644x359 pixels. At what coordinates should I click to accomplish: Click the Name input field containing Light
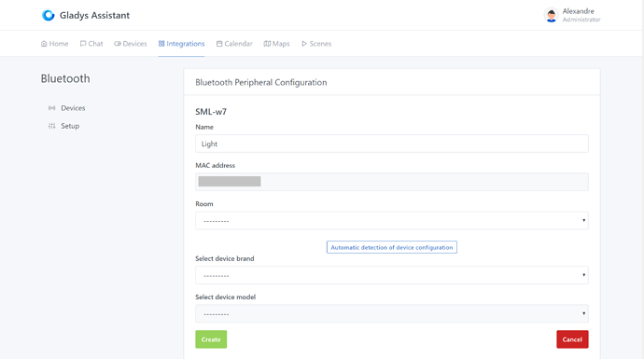point(392,144)
